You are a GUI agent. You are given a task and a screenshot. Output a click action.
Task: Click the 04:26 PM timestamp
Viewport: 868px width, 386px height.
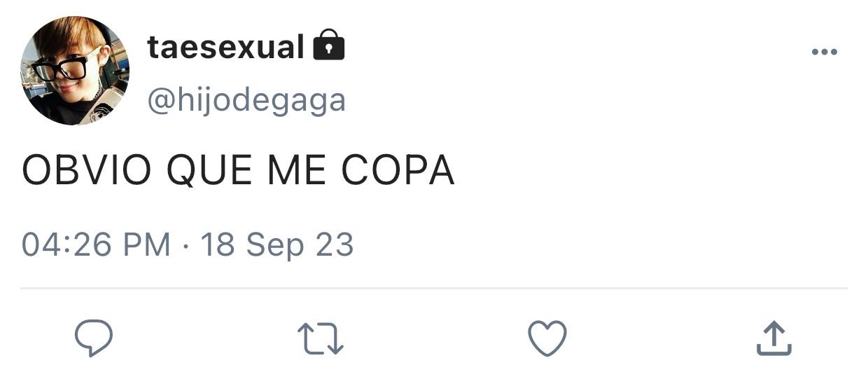(96, 245)
